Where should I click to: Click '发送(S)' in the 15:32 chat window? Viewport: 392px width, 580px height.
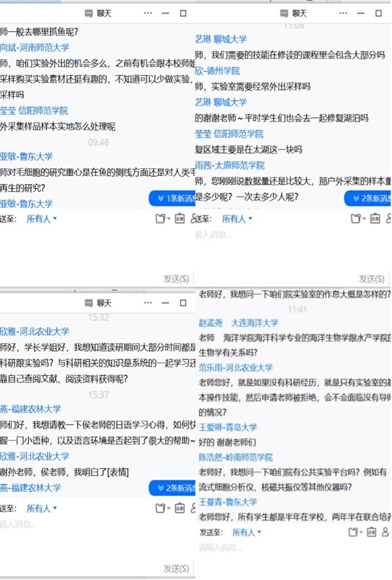[177, 568]
